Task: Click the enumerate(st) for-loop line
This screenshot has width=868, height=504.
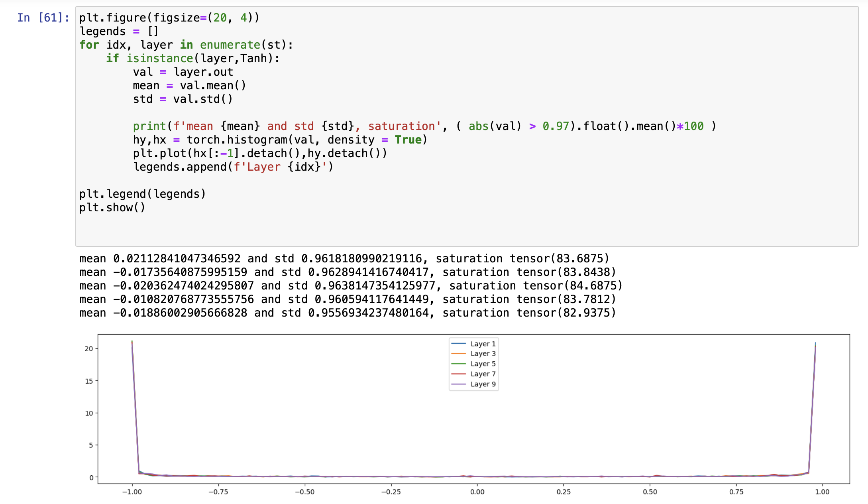Action: click(x=186, y=45)
